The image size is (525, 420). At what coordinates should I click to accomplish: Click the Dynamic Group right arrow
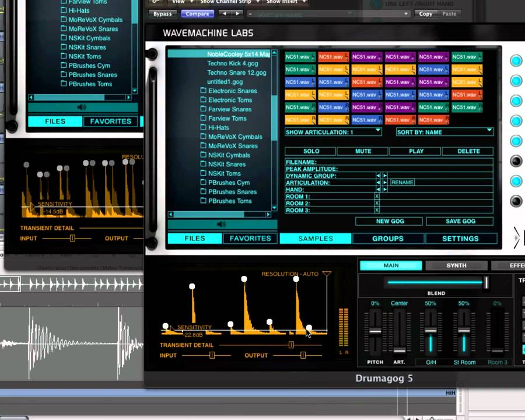(385, 176)
